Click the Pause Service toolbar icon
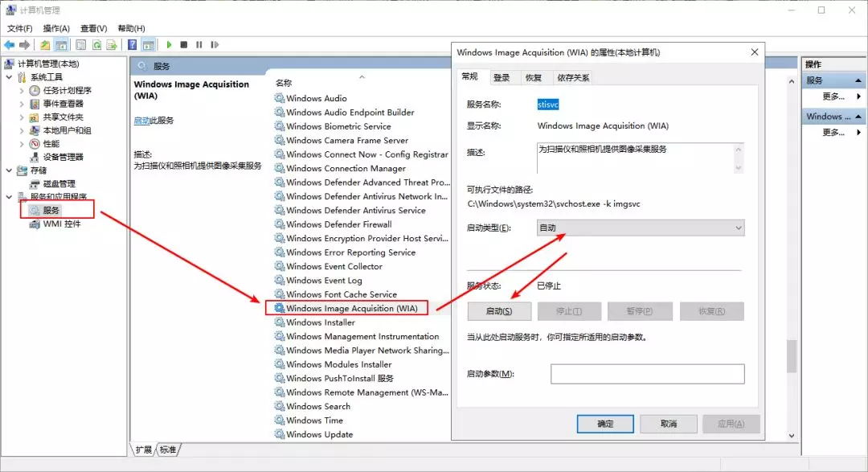 [x=199, y=44]
